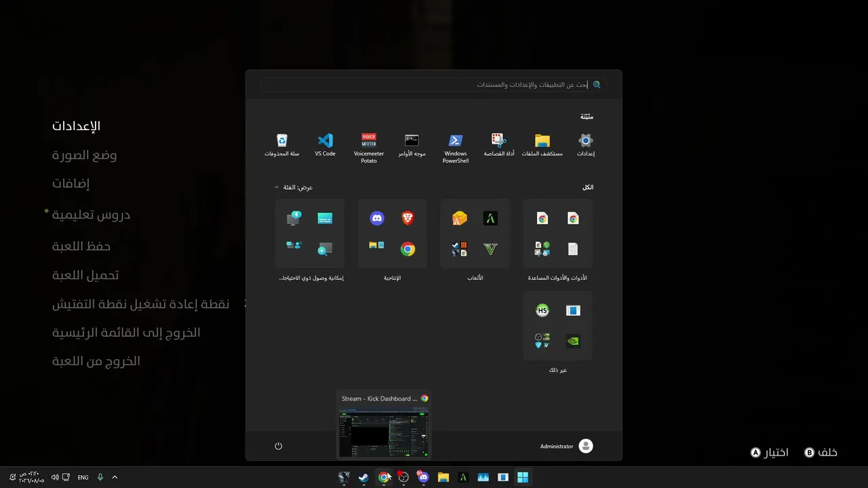868x488 pixels.
Task: Launch the NVIDIA app in غير ذلك group
Action: point(573,342)
